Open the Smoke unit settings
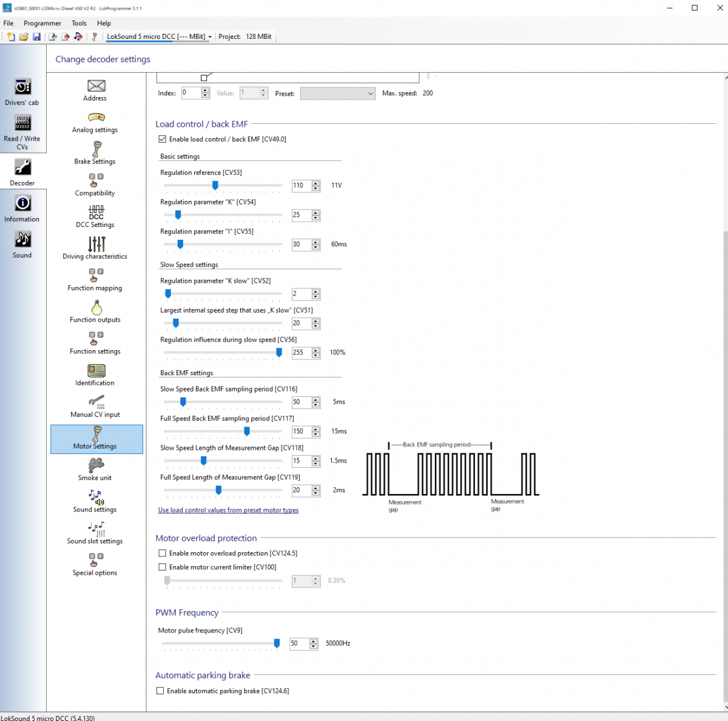The width and height of the screenshot is (728, 721). point(95,470)
